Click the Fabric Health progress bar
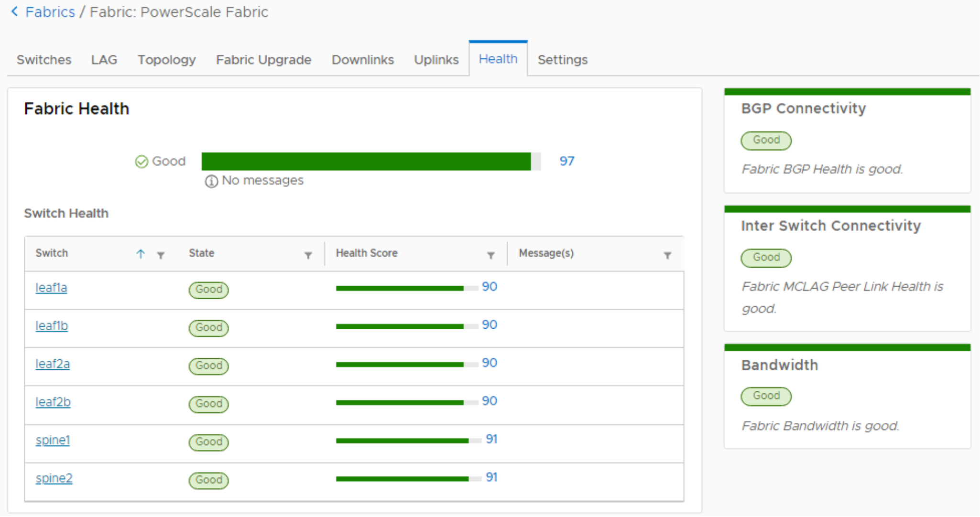Image resolution: width=980 pixels, height=517 pixels. (x=371, y=162)
